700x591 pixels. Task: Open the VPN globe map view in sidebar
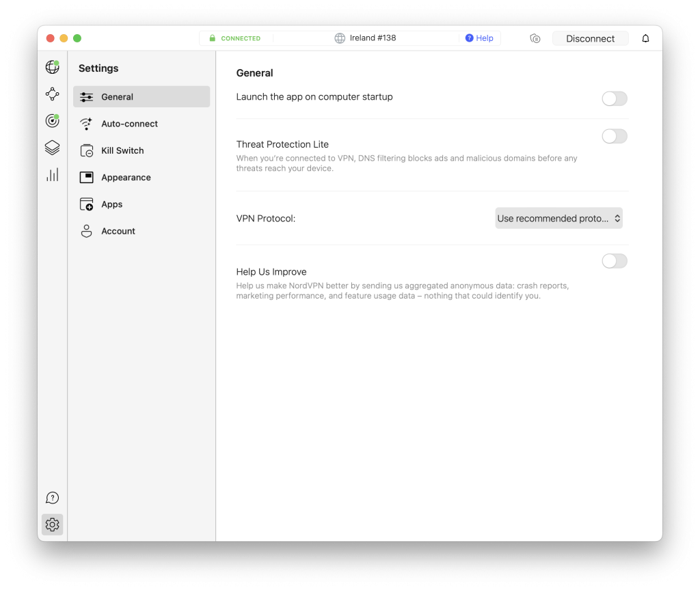click(52, 67)
